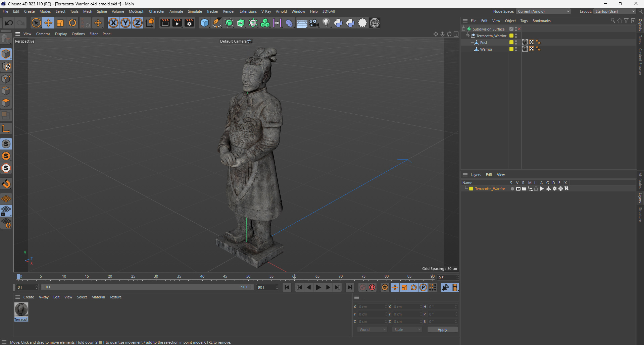Open the Arnold menu
This screenshot has width=644, height=345.
click(281, 11)
